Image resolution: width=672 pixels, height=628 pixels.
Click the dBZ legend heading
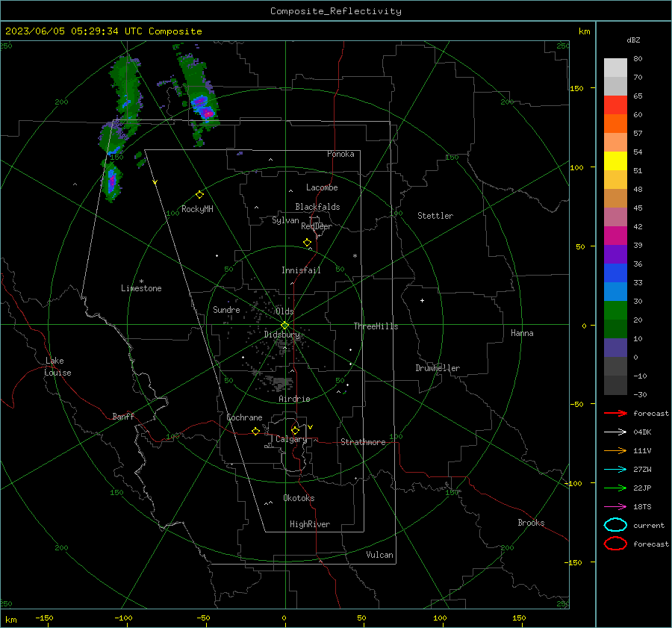pyautogui.click(x=633, y=40)
